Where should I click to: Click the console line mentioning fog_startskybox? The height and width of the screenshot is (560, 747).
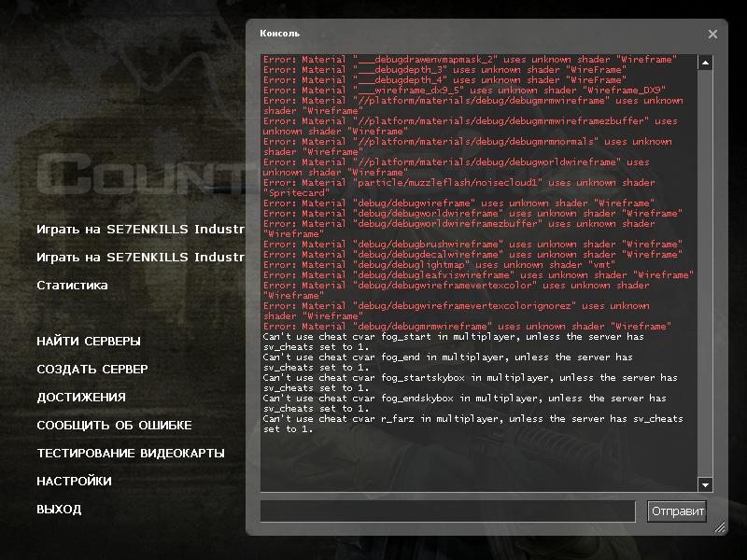click(471, 383)
